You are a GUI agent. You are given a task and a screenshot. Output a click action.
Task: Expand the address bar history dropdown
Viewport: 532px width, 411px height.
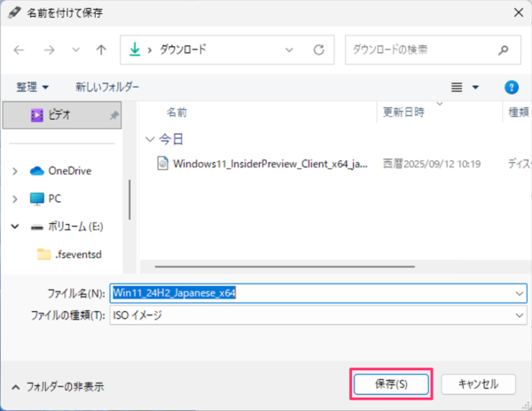pos(289,50)
